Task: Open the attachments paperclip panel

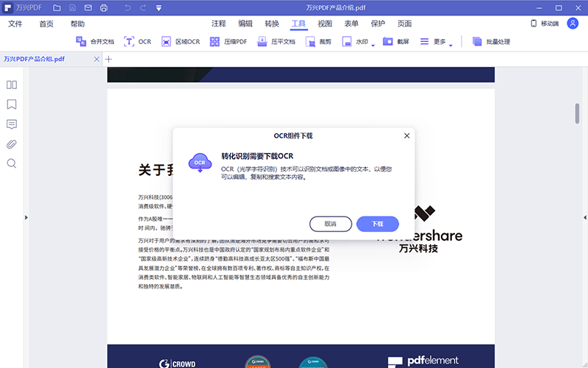Action: tap(12, 144)
